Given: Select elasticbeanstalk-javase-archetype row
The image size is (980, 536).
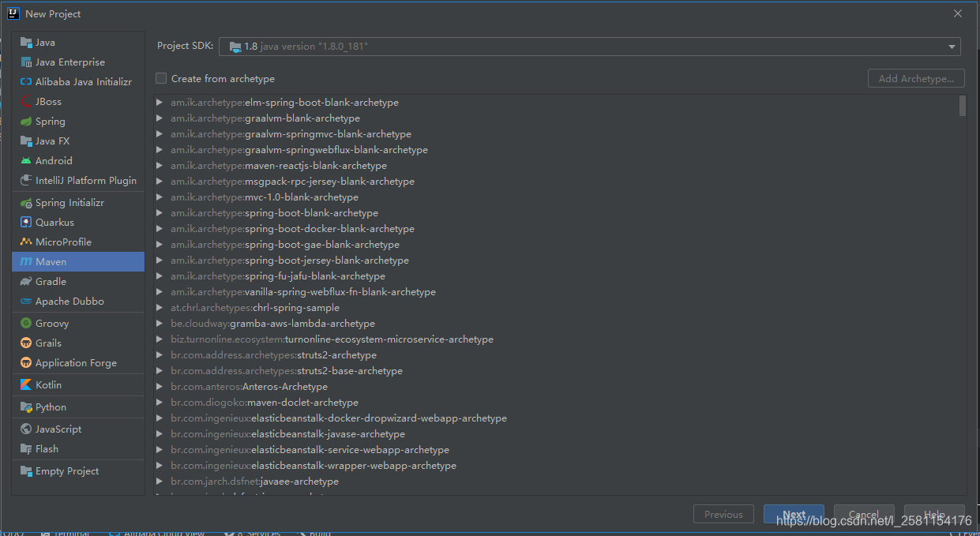Looking at the screenshot, I should (x=556, y=434).
